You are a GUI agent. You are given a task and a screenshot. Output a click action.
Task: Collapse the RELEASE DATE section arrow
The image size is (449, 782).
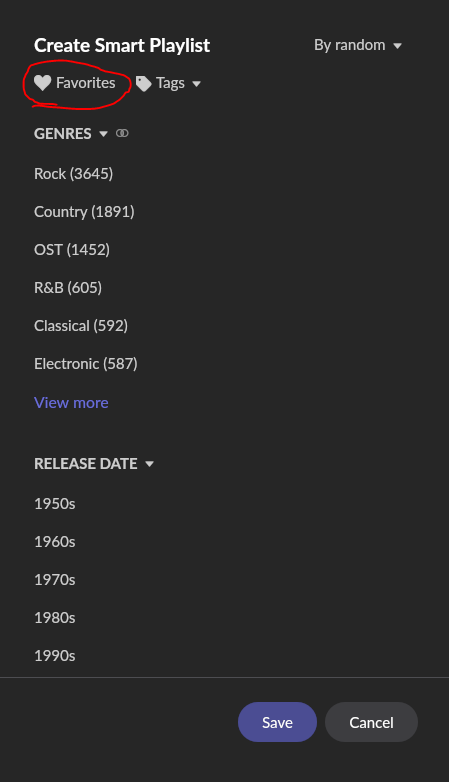click(149, 464)
